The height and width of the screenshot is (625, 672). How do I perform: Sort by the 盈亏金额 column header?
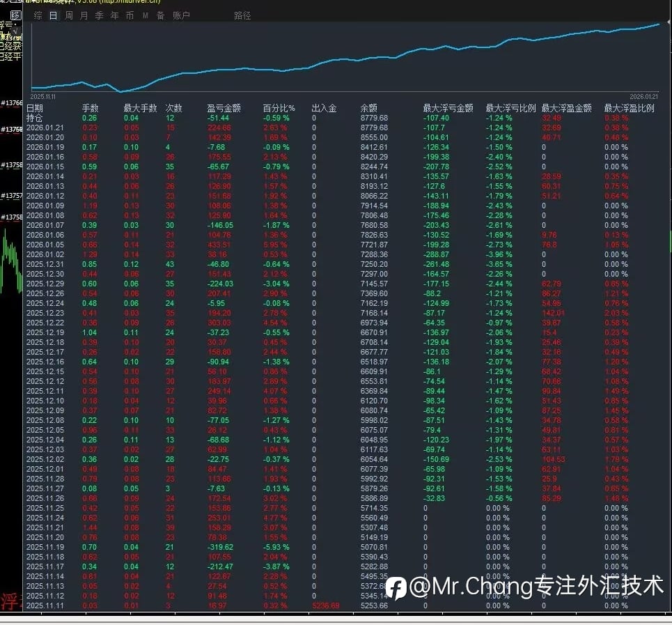click(224, 108)
